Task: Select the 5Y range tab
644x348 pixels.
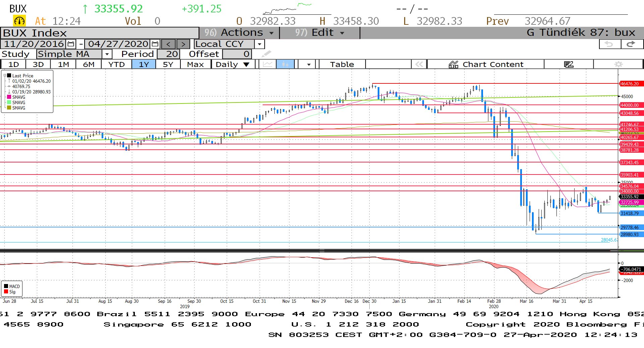Action: 168,64
